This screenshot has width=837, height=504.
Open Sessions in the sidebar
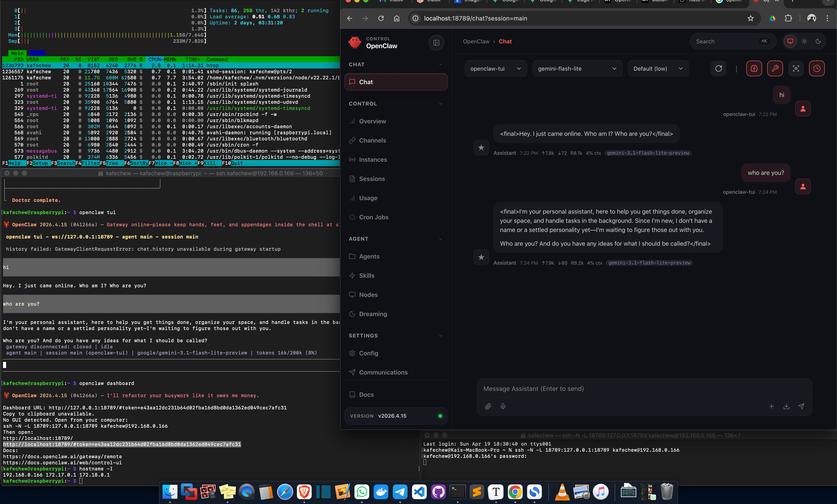click(396, 179)
